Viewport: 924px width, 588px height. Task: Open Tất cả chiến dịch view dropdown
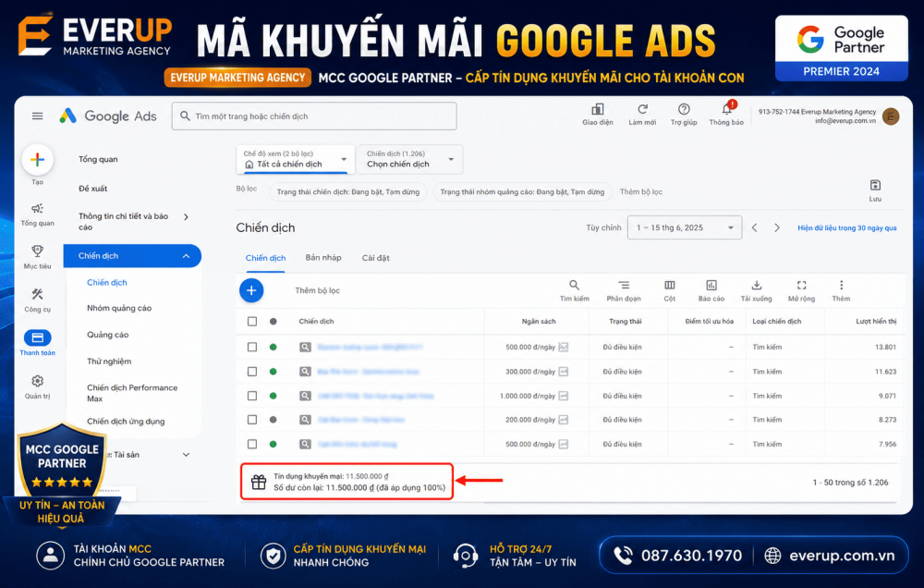coord(296,159)
